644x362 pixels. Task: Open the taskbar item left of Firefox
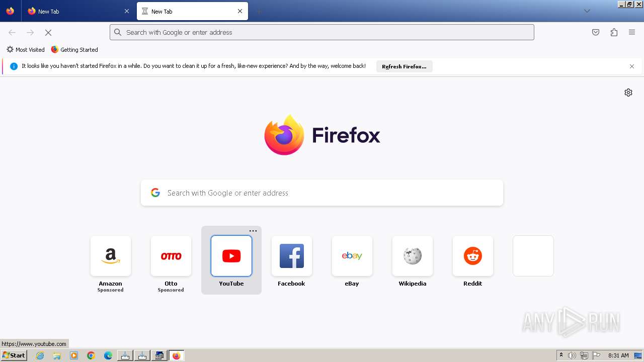159,355
